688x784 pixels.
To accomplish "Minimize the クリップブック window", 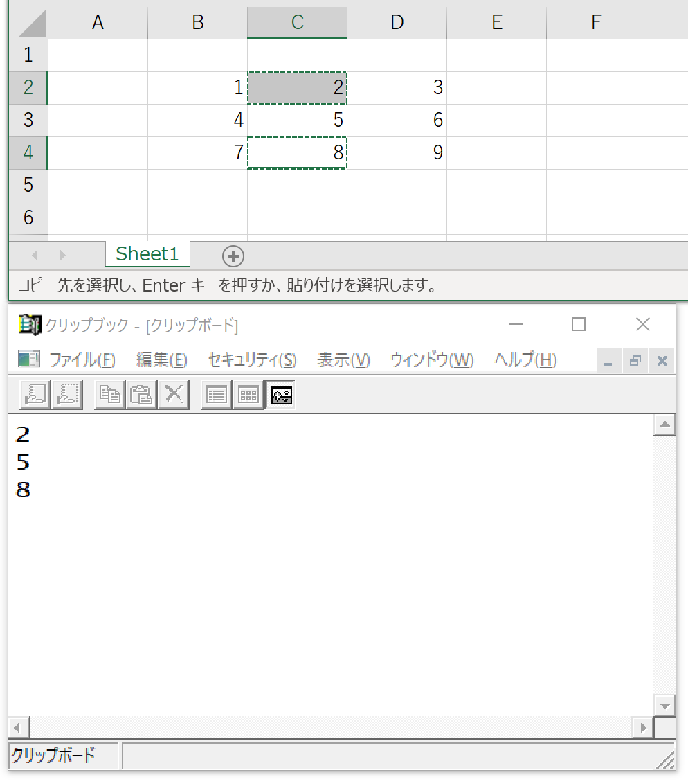I will (x=516, y=325).
